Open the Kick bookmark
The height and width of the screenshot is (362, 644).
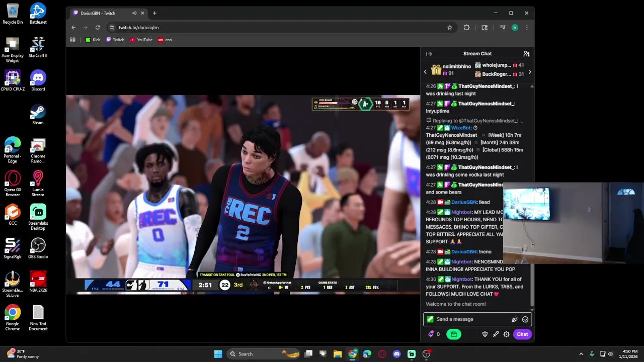[93, 40]
